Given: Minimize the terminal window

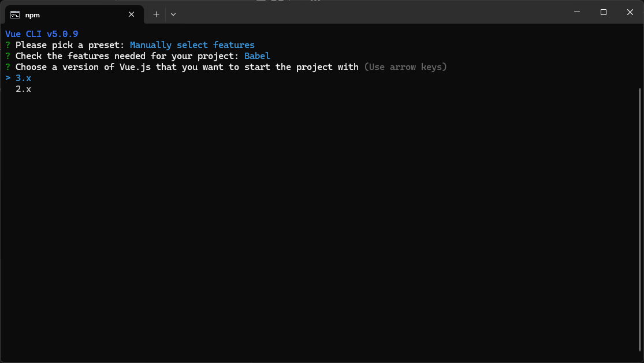Looking at the screenshot, I should point(576,12).
